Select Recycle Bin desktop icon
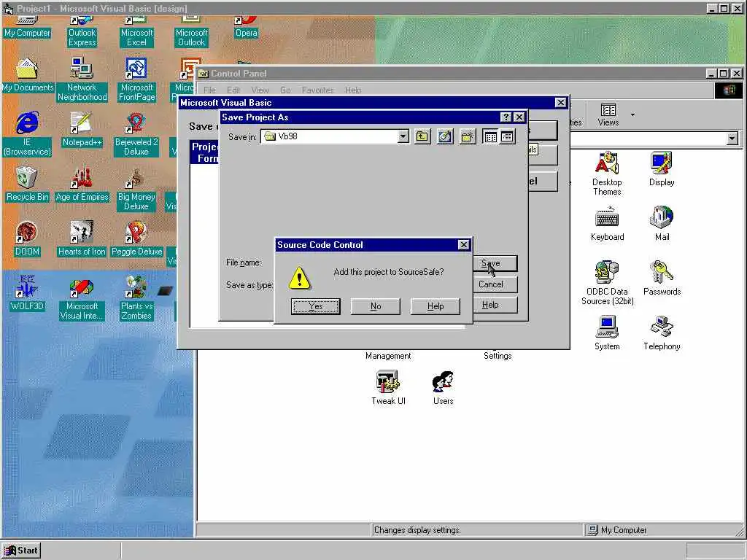The height and width of the screenshot is (560, 747). (27, 184)
